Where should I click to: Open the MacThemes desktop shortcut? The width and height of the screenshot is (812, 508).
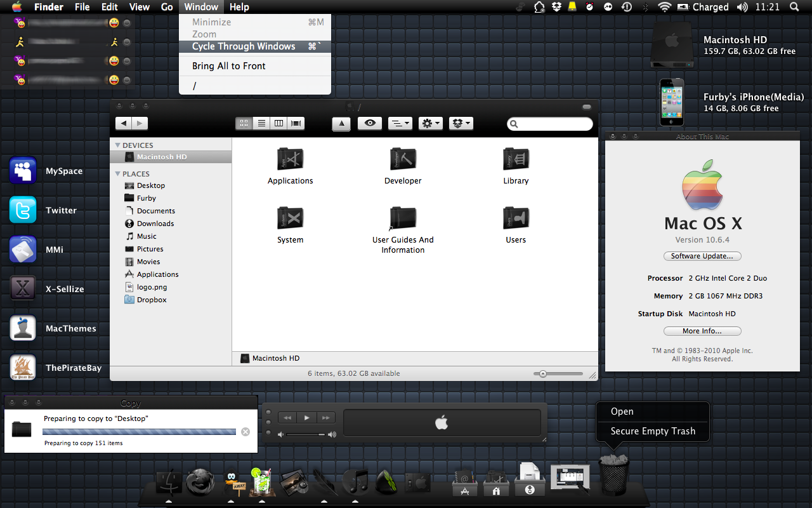(23, 328)
